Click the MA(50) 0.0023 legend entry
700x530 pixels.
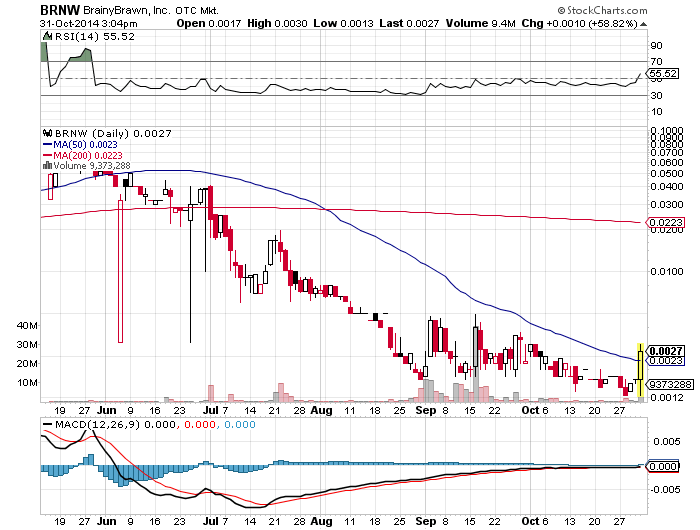tap(80, 145)
